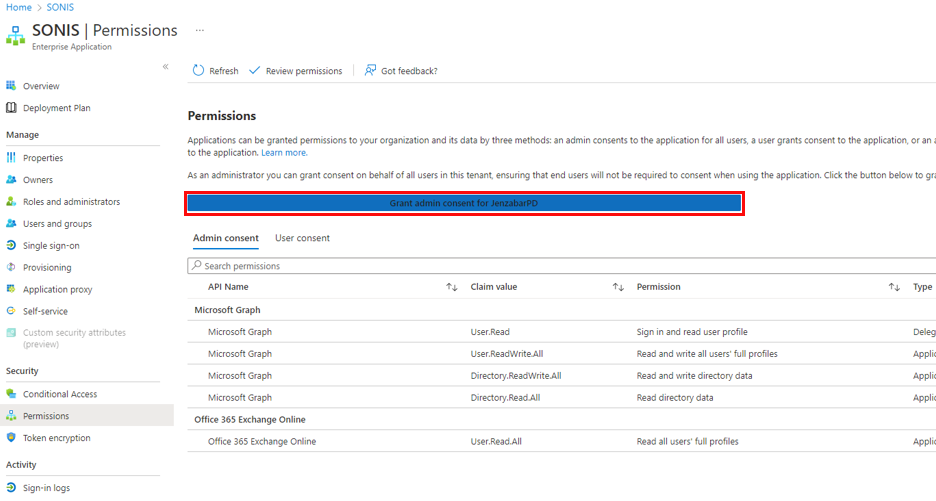Switch to Admin consent tab
The height and width of the screenshot is (501, 936).
point(226,238)
